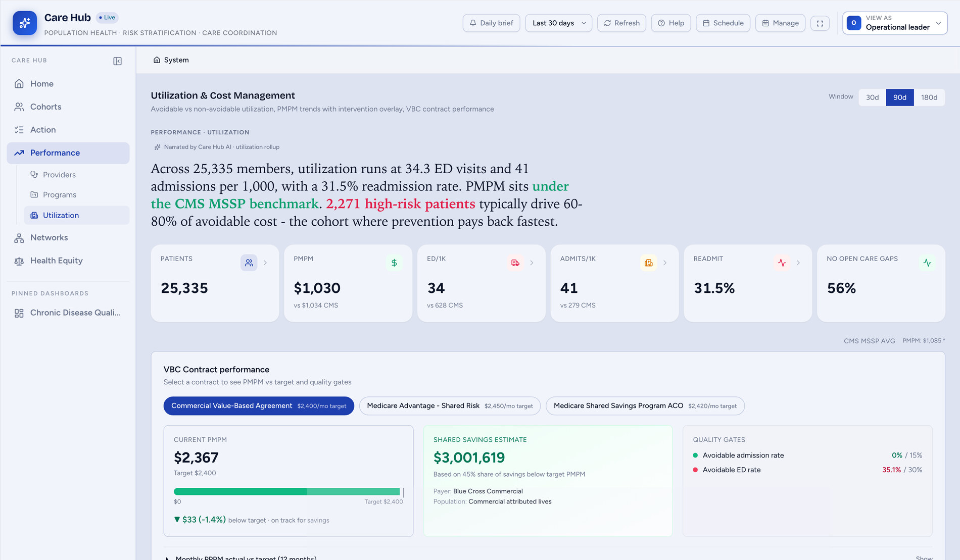Open Cohorts in the sidebar
960x560 pixels.
(x=68, y=107)
